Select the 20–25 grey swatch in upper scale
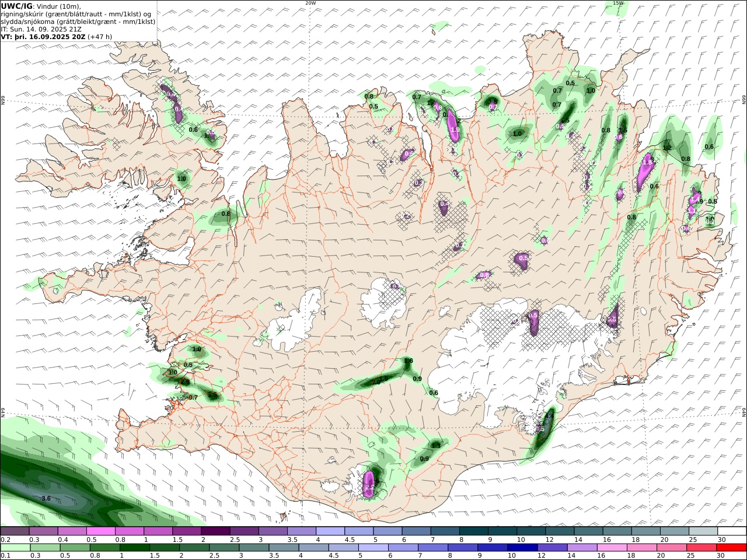747x560 pixels. [x=674, y=531]
